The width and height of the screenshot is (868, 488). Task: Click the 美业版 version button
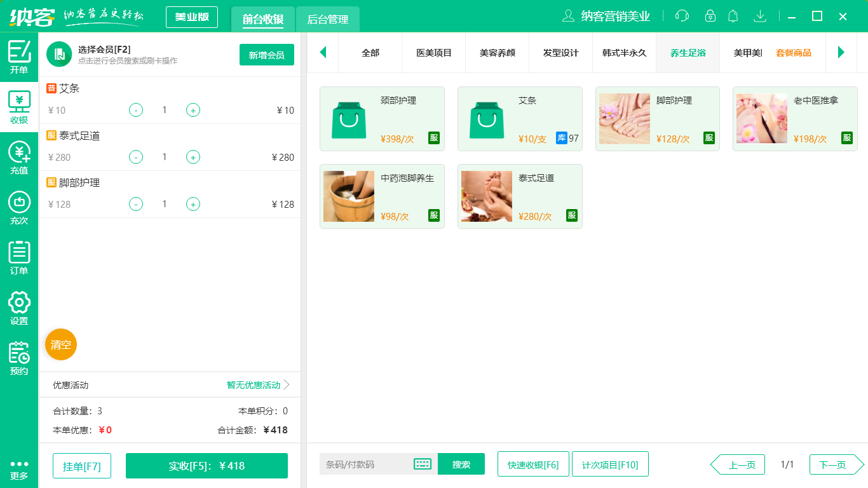(192, 17)
